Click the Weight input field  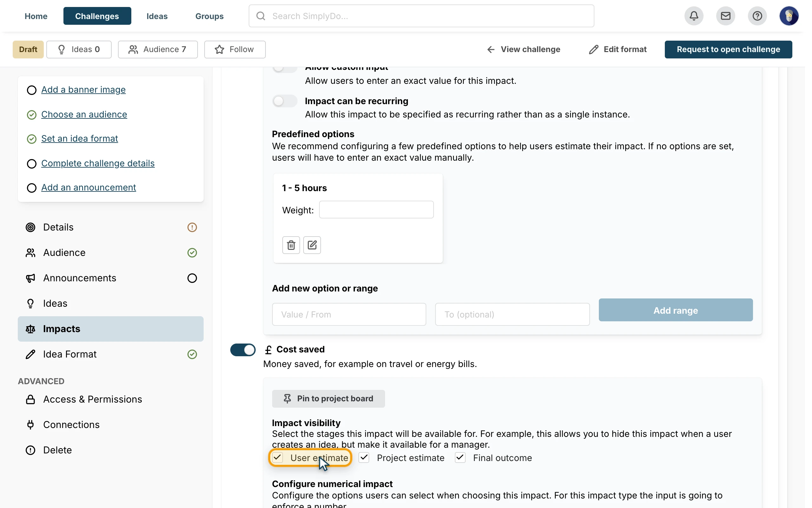coord(376,210)
